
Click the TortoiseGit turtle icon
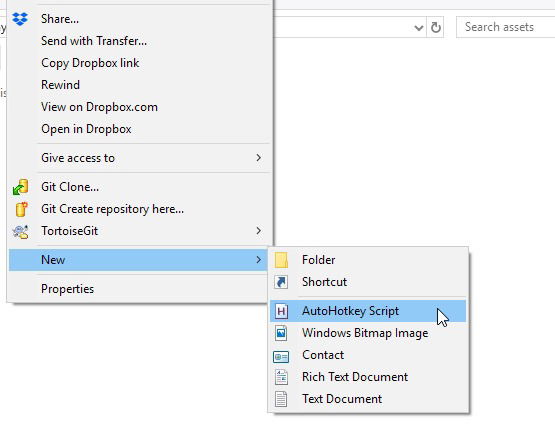[x=20, y=231]
